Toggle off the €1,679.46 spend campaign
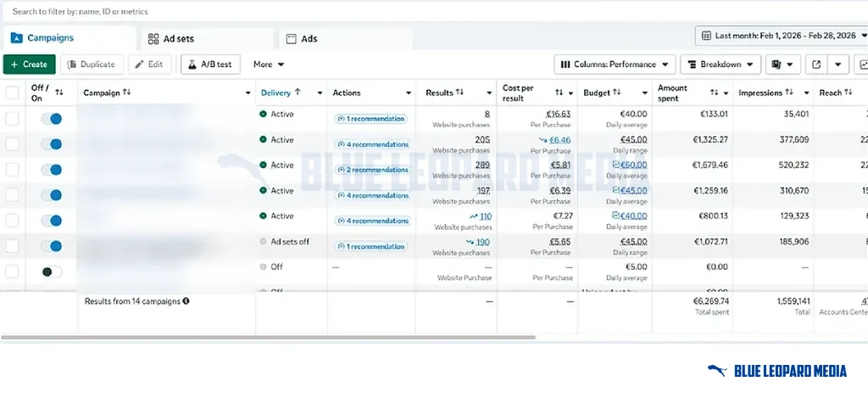This screenshot has height=398, width=868. tap(52, 170)
